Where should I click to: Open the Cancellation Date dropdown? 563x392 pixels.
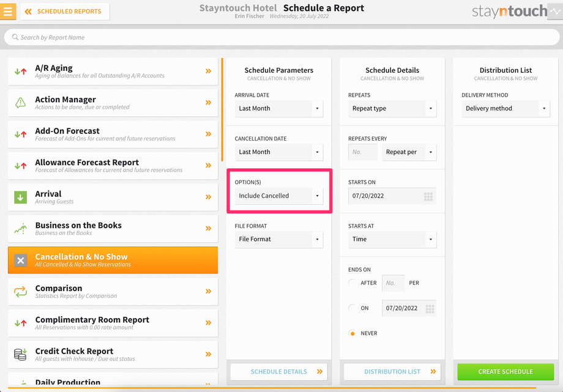pyautogui.click(x=279, y=152)
